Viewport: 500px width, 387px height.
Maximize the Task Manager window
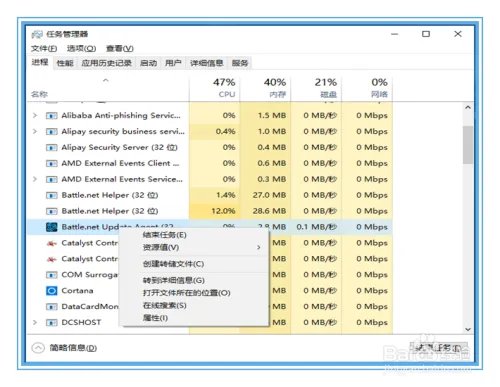426,34
